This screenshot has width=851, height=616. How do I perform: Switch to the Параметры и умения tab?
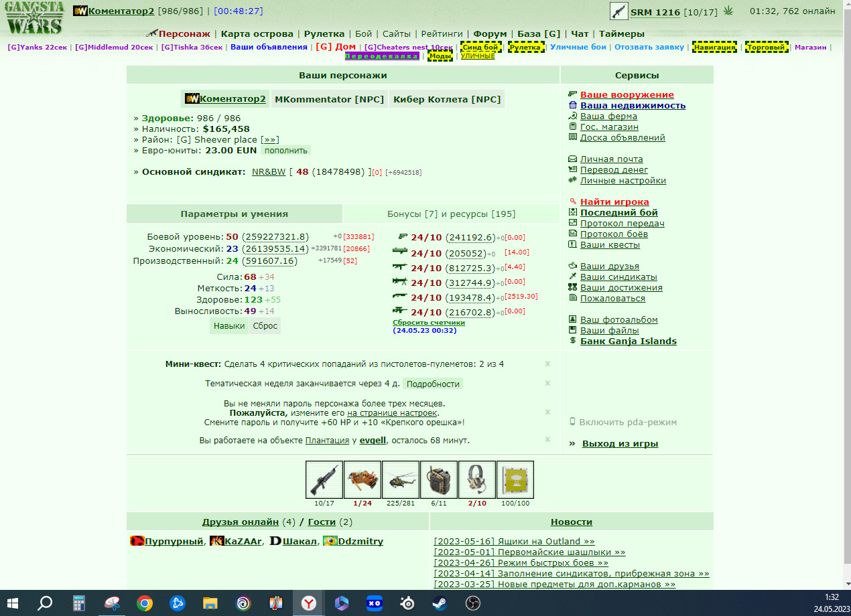pos(235,214)
